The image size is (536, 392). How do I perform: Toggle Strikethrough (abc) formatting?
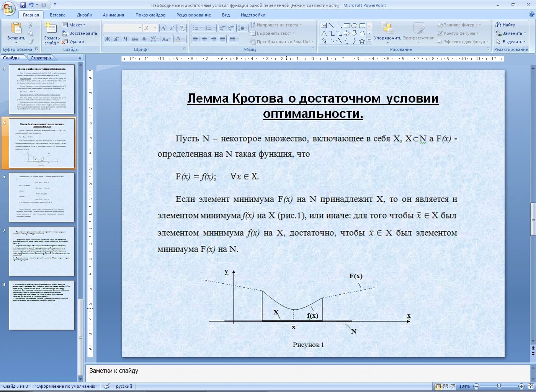(135, 39)
